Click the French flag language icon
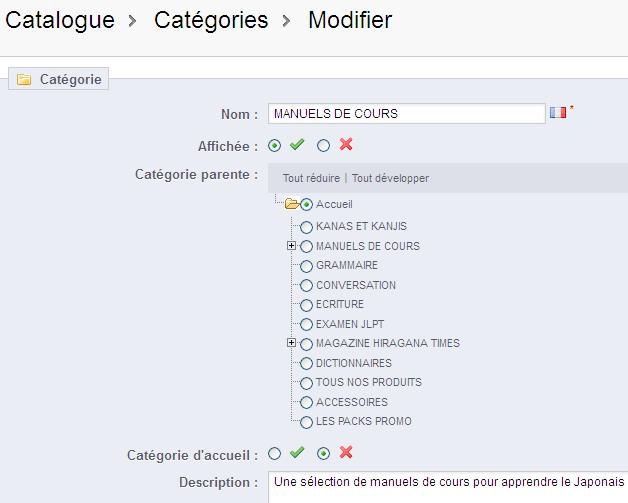 point(558,113)
